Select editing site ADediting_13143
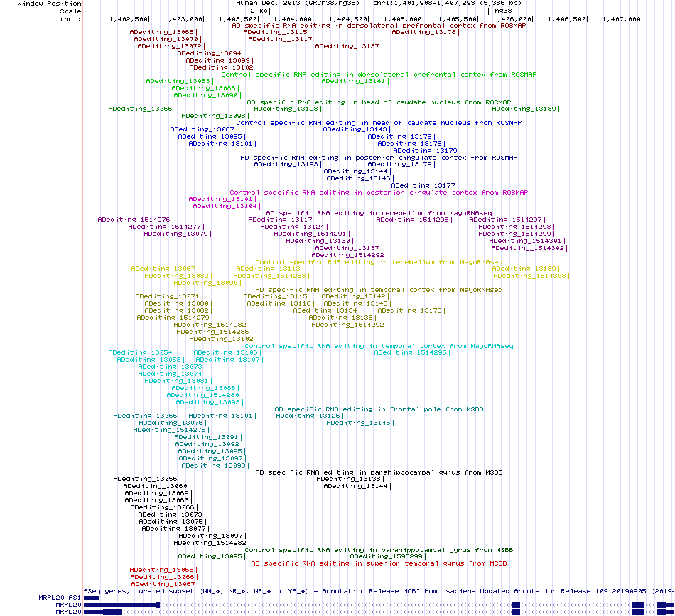675x616 pixels. pyautogui.click(x=357, y=129)
